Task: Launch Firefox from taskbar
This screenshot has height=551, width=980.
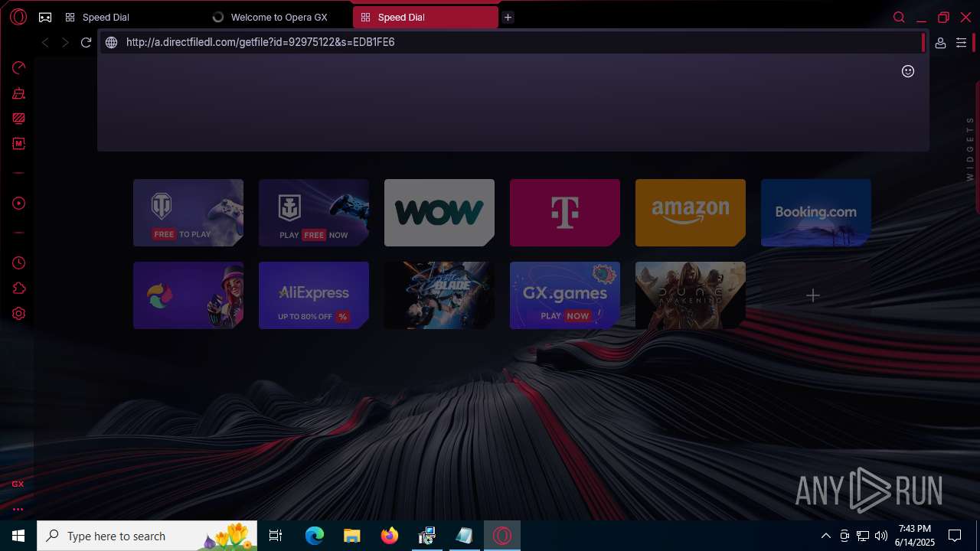Action: pyautogui.click(x=390, y=536)
